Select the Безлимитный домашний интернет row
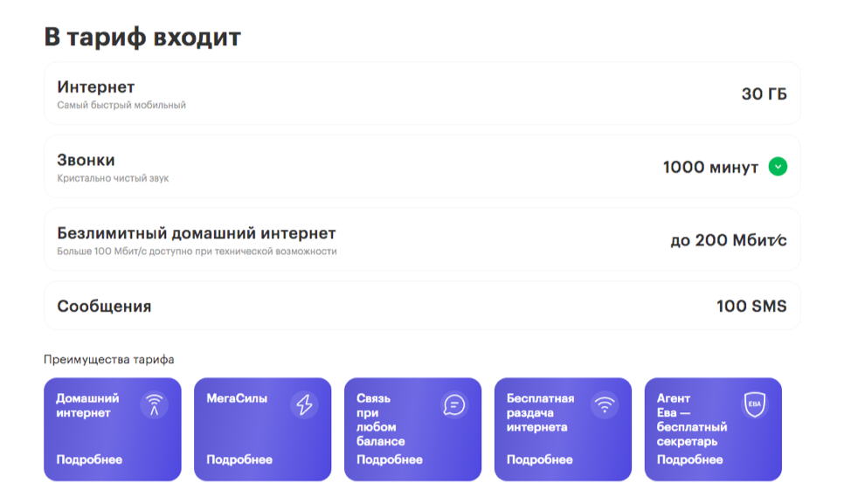 point(422,240)
